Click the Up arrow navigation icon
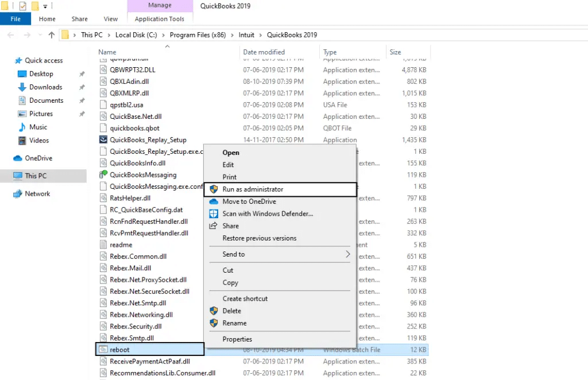Screen dimensions: 588x380 point(52,35)
